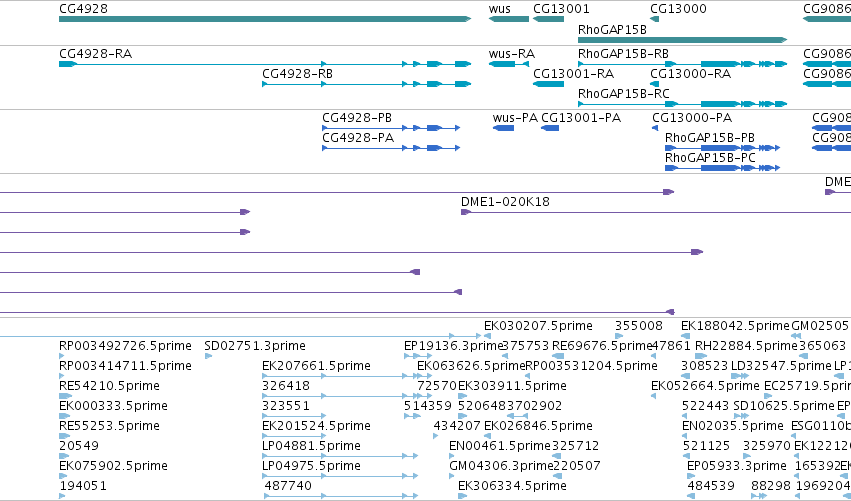
Task: Select the CG13000 gene label
Action: [x=678, y=9]
